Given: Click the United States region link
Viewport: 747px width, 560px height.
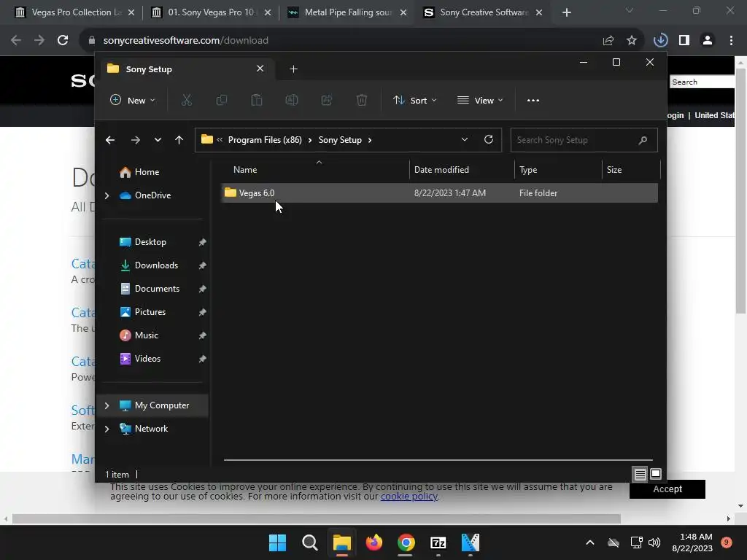Looking at the screenshot, I should (x=714, y=115).
